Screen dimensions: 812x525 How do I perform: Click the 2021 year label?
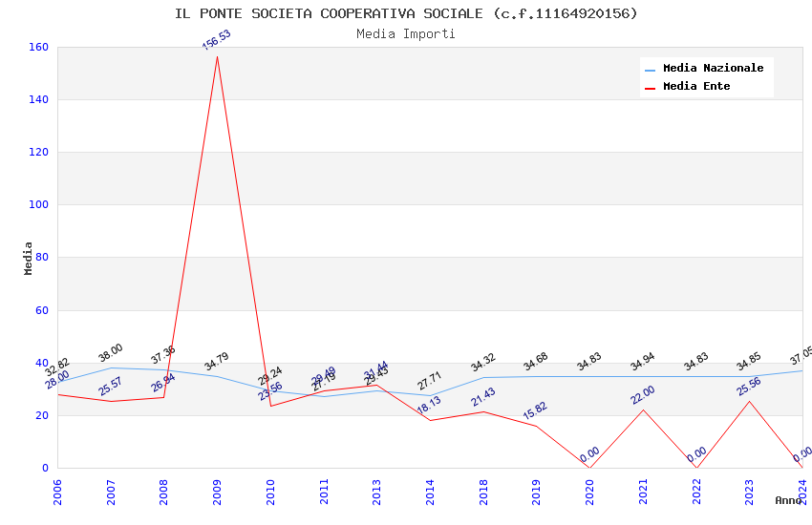[643, 492]
